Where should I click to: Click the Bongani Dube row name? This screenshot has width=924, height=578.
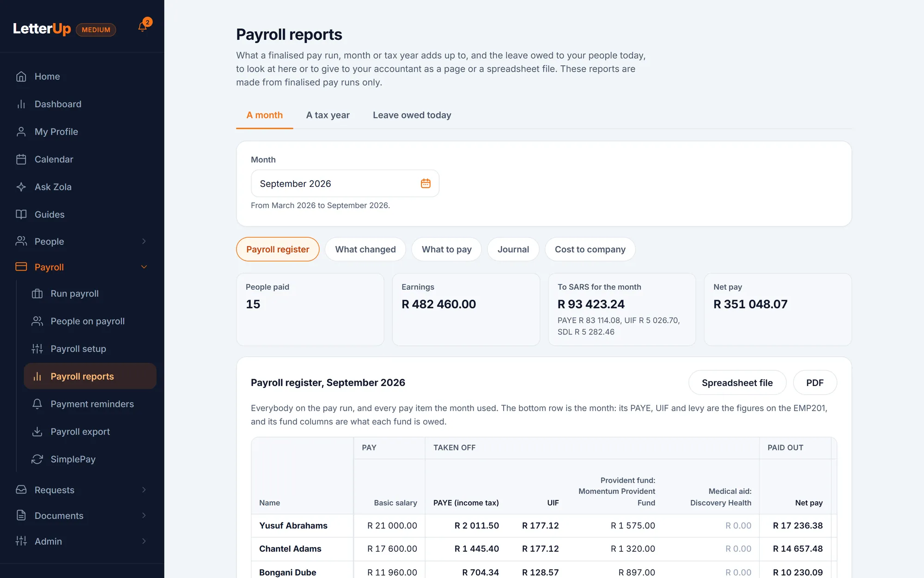(x=288, y=572)
